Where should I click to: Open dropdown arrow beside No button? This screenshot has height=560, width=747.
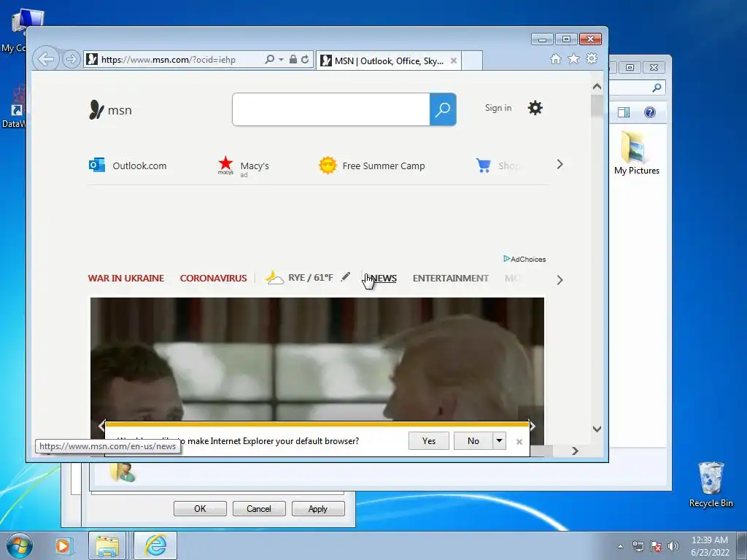(x=499, y=441)
